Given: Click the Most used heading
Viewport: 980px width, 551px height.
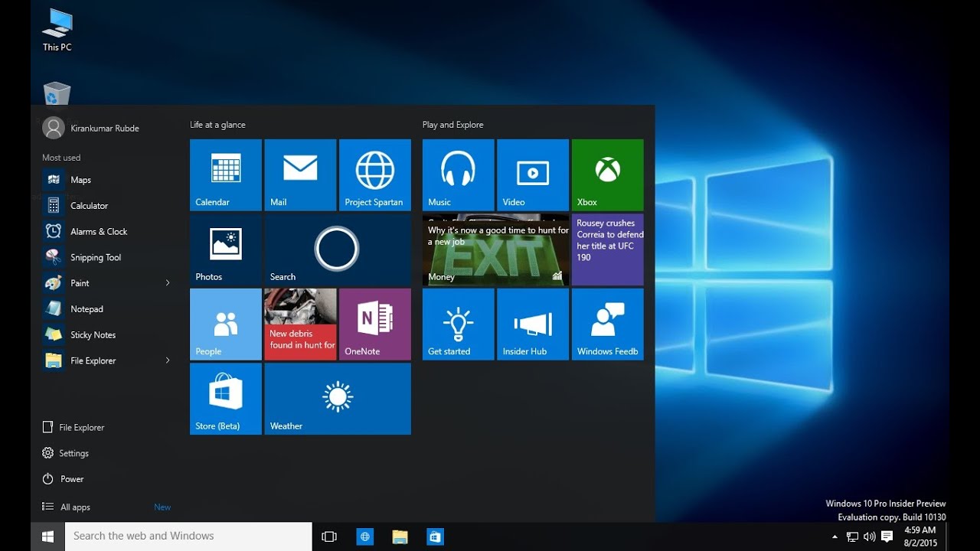Looking at the screenshot, I should [x=61, y=158].
